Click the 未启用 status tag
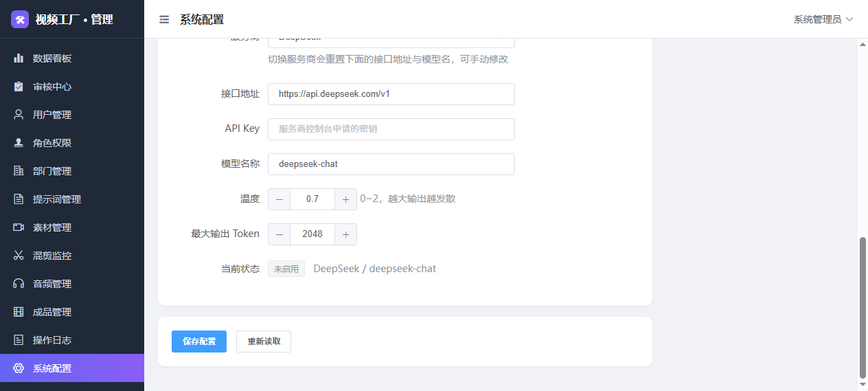 coord(286,269)
